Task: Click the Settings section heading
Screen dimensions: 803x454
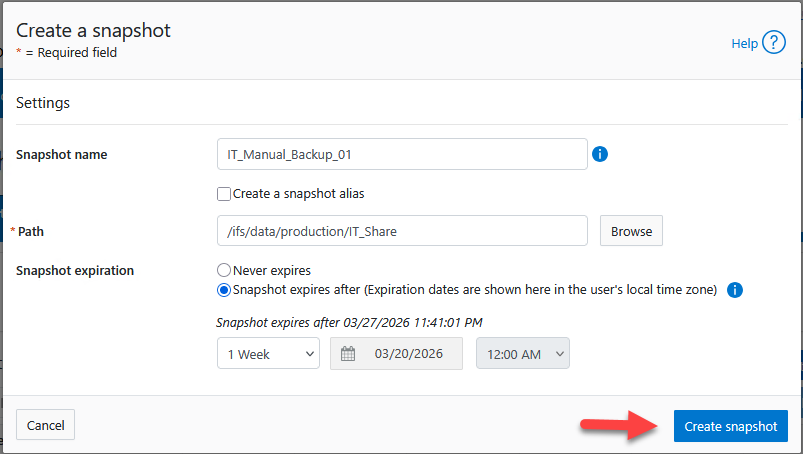Action: point(43,103)
